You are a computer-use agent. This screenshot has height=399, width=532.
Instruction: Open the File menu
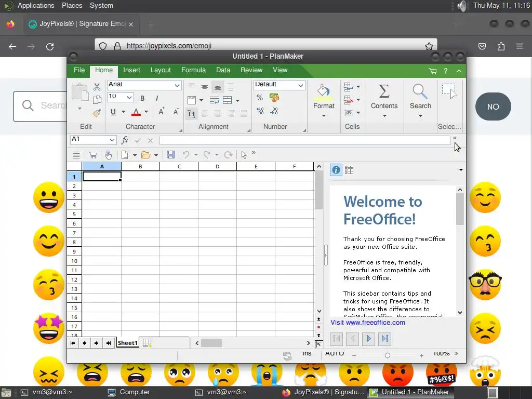tap(79, 70)
